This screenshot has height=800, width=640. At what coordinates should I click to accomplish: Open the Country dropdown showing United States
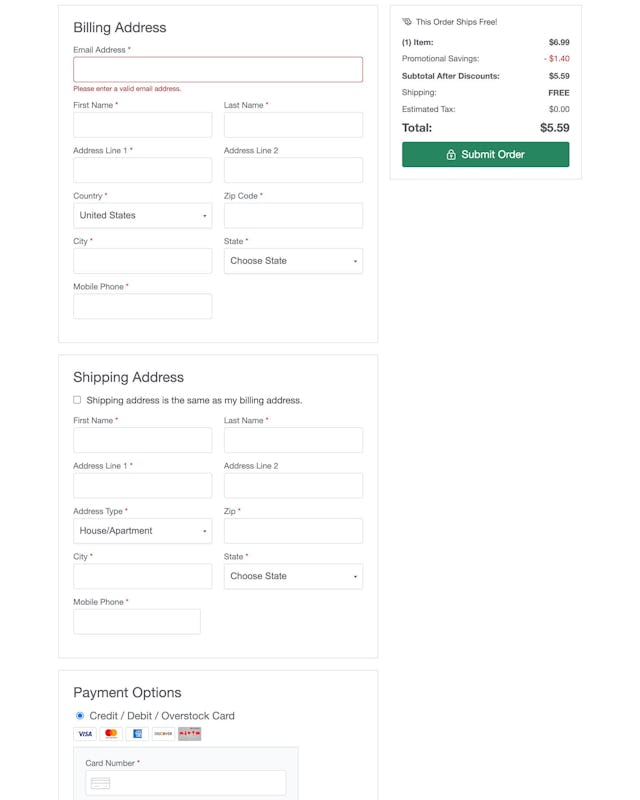(x=142, y=215)
